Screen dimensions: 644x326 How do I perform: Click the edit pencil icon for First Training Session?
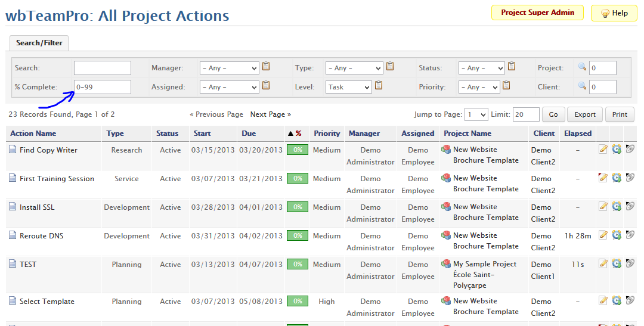pos(603,178)
